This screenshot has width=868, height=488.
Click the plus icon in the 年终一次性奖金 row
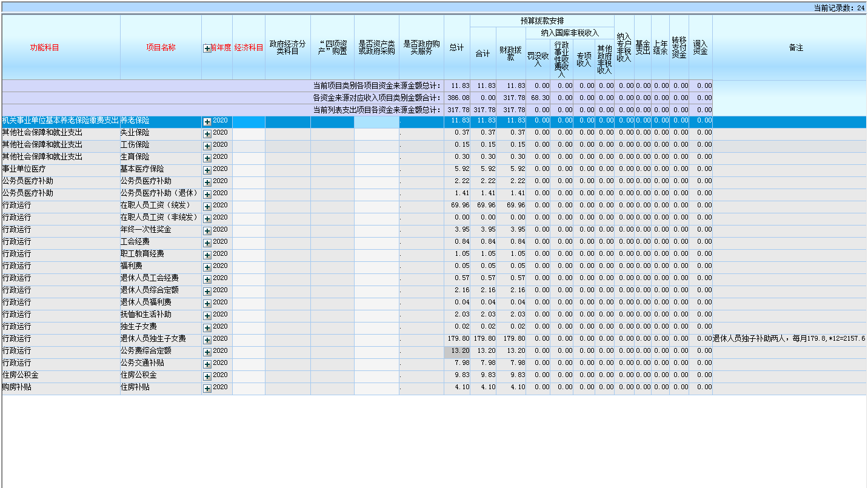point(207,231)
